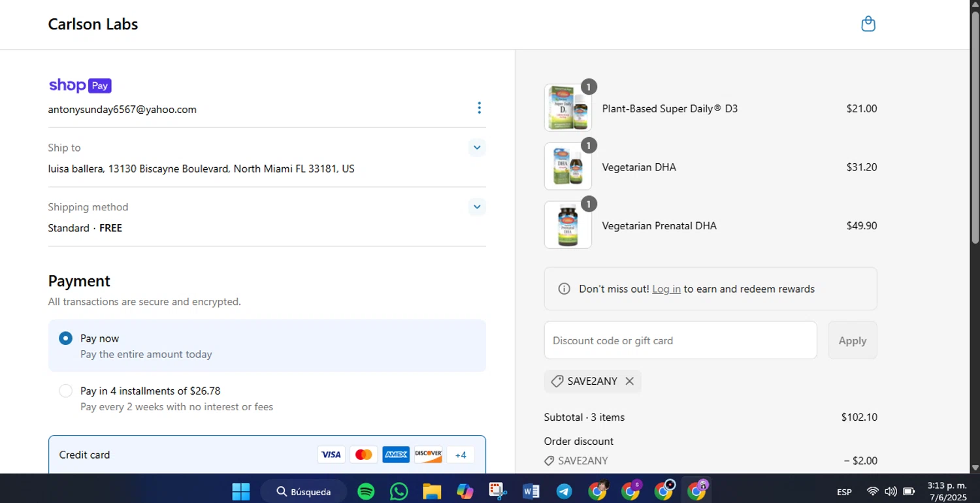Open Telegram from the taskbar
Viewport: 980px width, 503px height.
click(x=564, y=491)
